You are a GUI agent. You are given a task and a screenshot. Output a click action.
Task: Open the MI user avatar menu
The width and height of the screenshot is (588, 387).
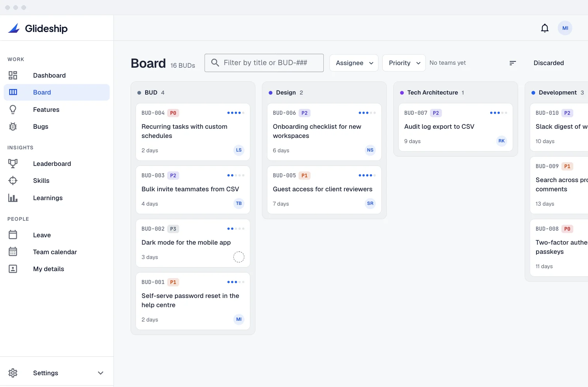point(565,28)
